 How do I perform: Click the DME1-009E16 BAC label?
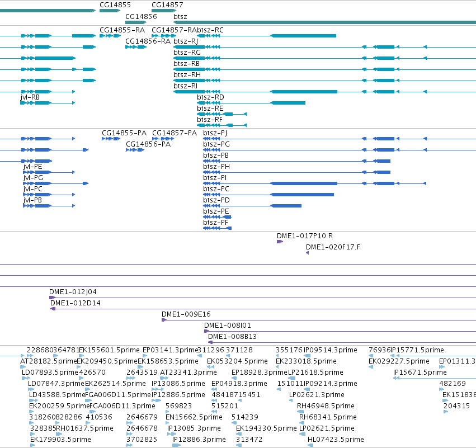pyautogui.click(x=186, y=314)
